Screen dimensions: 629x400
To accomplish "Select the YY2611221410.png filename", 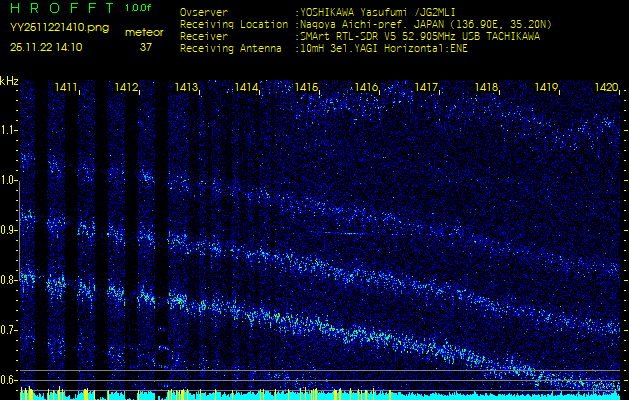I will 49,27.
